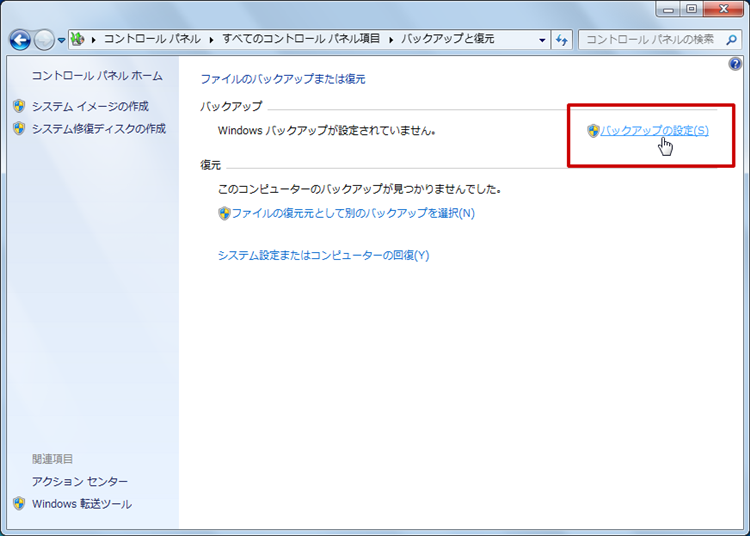The image size is (750, 536).
Task: Click the greyed Forward navigation arrow
Action: (44, 40)
